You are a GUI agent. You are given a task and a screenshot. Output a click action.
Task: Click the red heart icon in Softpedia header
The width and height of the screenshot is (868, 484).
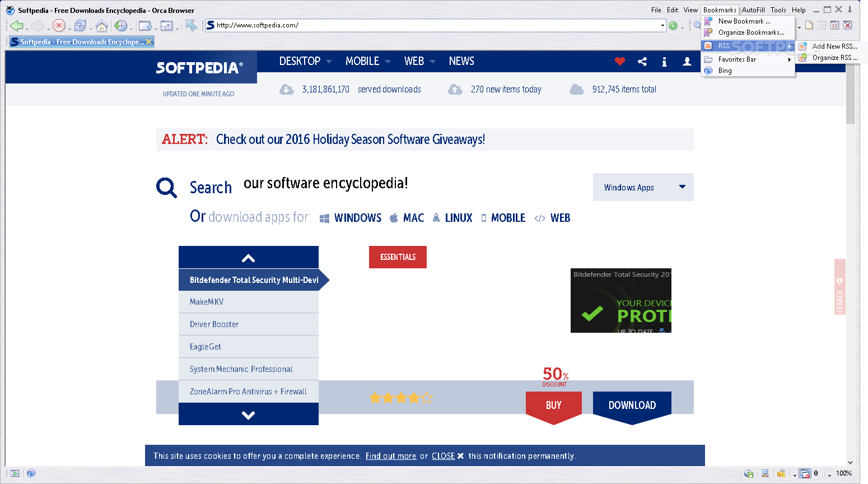click(619, 61)
